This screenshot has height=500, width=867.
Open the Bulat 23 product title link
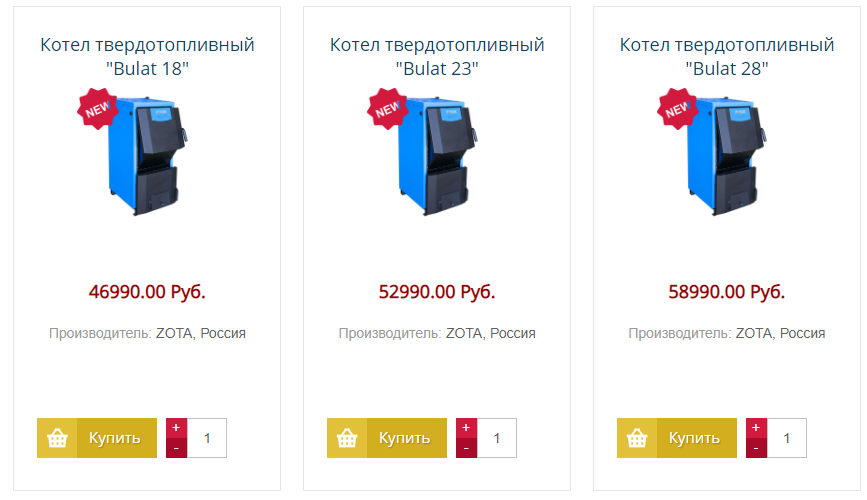pyautogui.click(x=437, y=57)
